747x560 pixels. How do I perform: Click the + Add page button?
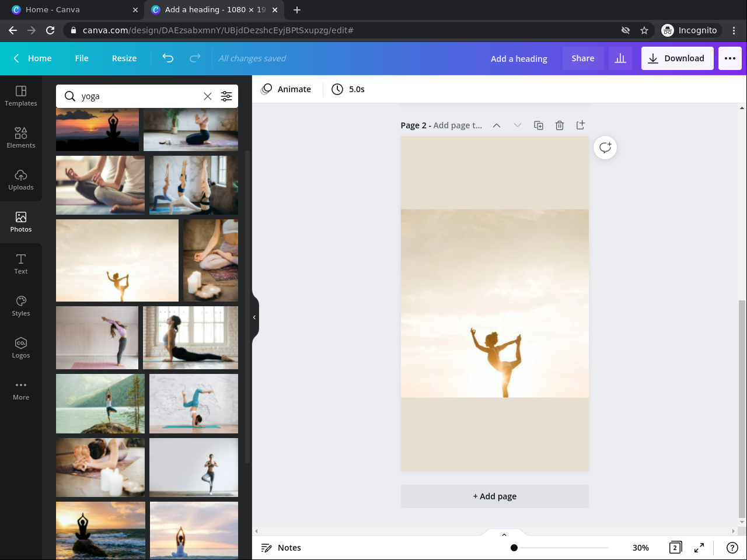coord(495,496)
